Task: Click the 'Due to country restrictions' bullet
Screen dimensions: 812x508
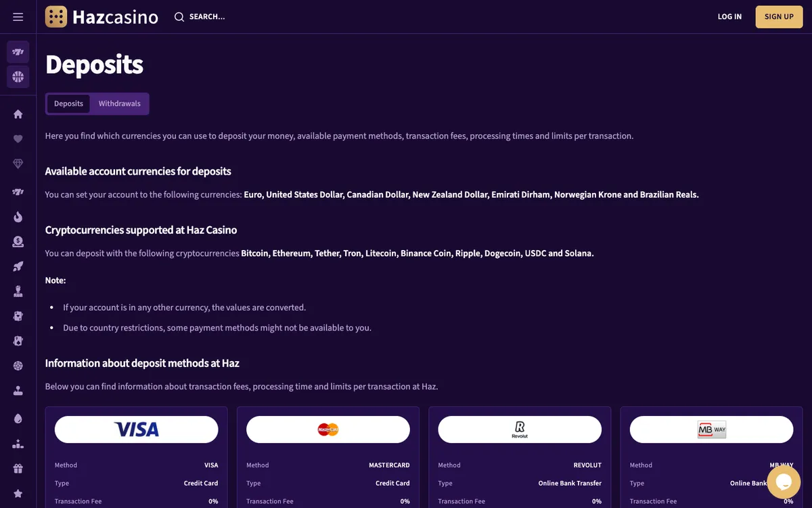Action: (x=217, y=328)
